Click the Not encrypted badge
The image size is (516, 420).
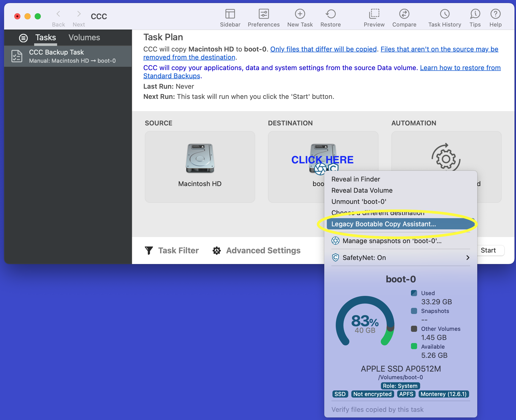(x=372, y=394)
